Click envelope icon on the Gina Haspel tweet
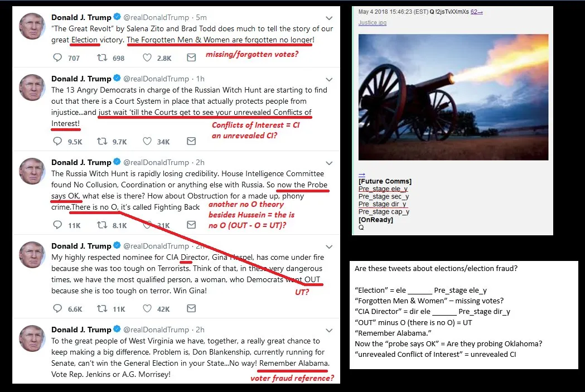 191,308
